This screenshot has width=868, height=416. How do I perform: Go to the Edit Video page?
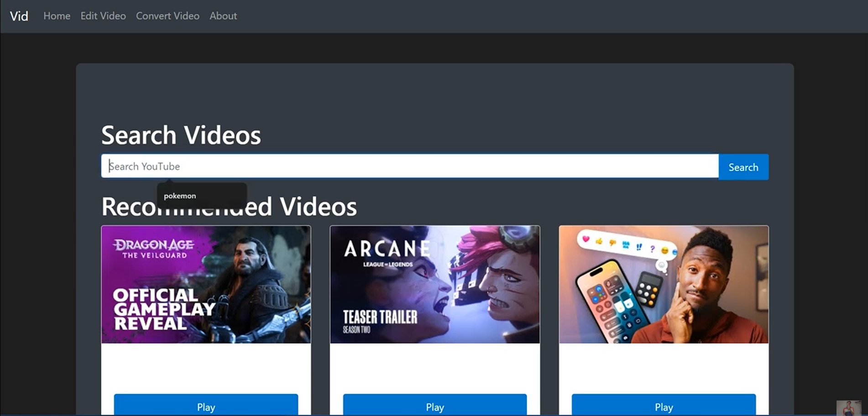coord(103,16)
